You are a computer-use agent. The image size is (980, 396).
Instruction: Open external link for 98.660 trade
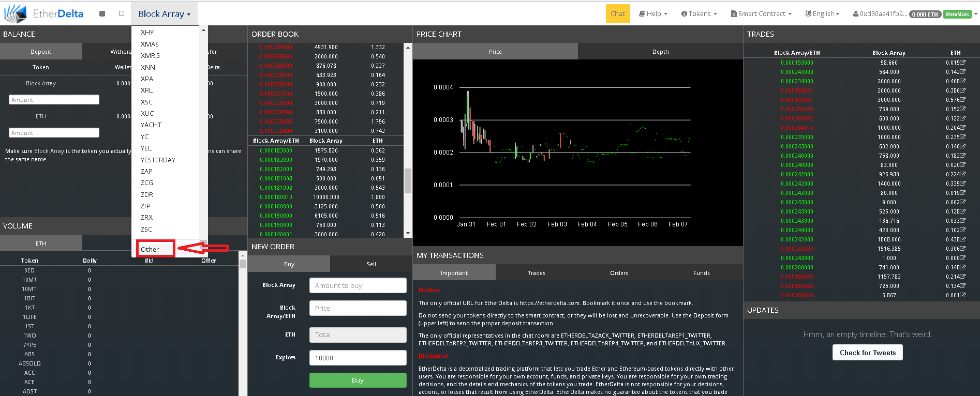pos(963,63)
